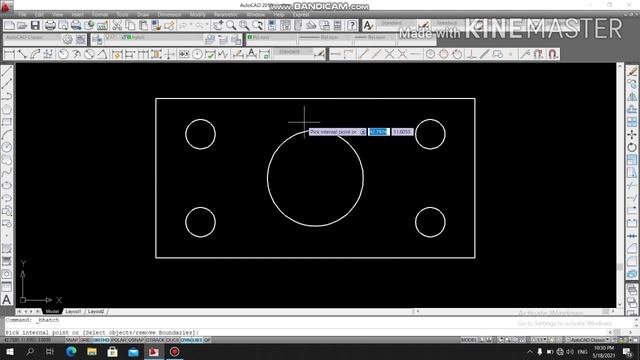The image size is (640, 360).
Task: Select the Move tool in Modify toolbar
Action: tap(632, 134)
